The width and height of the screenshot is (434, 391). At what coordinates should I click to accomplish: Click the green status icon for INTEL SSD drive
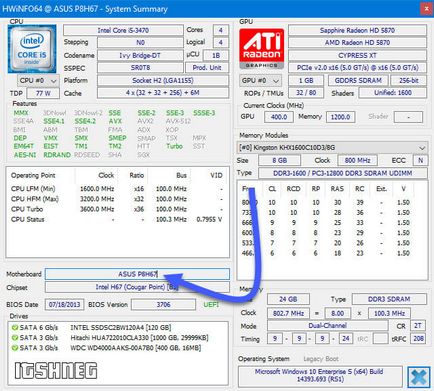click(14, 328)
